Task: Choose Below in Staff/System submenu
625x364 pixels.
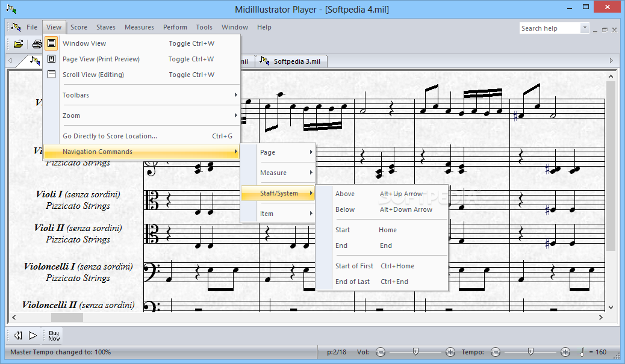Action: [x=382, y=209]
